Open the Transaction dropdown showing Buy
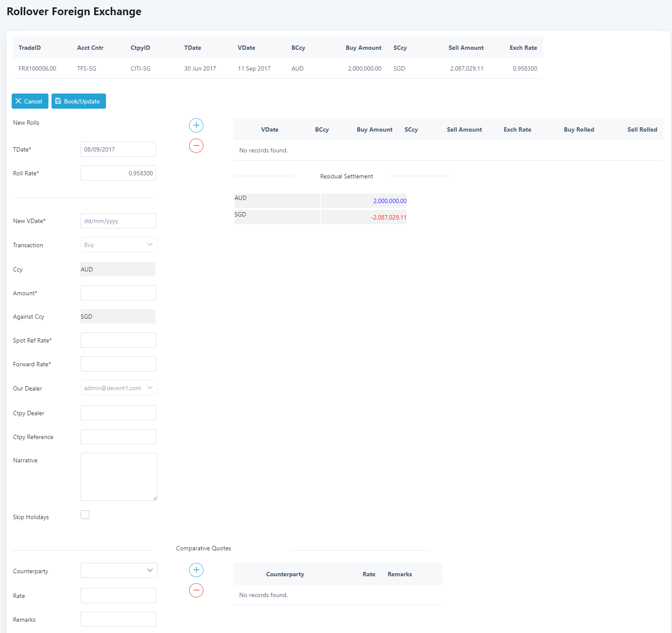This screenshot has width=672, height=633. click(x=119, y=245)
